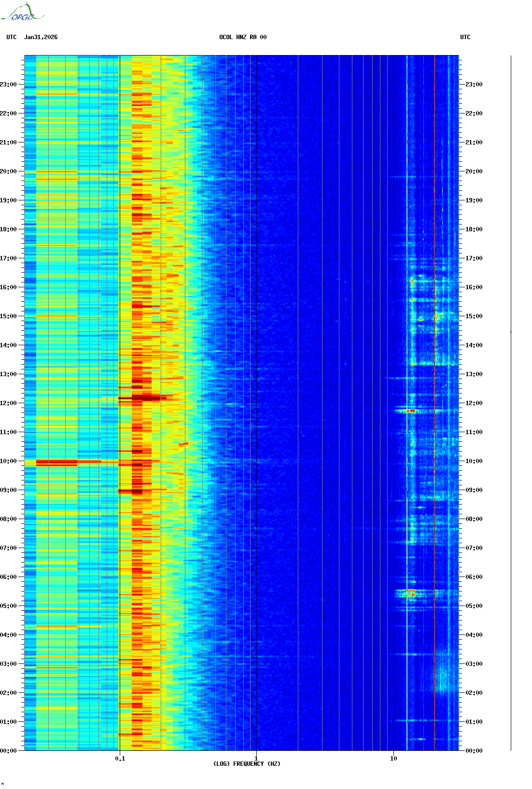This screenshot has height=789, width=532.
Task: Click the right axis 23:00 label
Action: click(474, 85)
